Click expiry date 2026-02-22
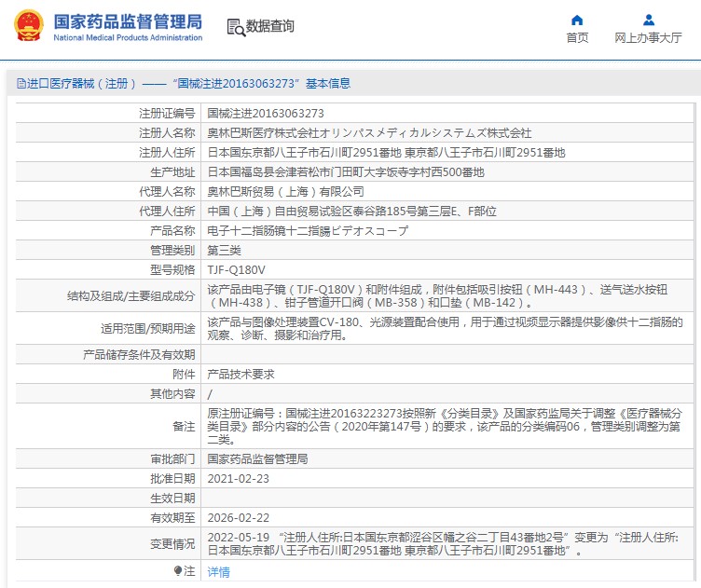701x588 pixels. coord(239,518)
